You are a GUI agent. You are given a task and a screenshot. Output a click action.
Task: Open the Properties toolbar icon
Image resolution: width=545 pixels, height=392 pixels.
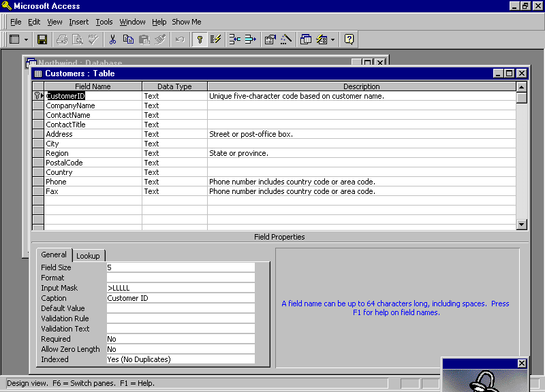point(270,39)
